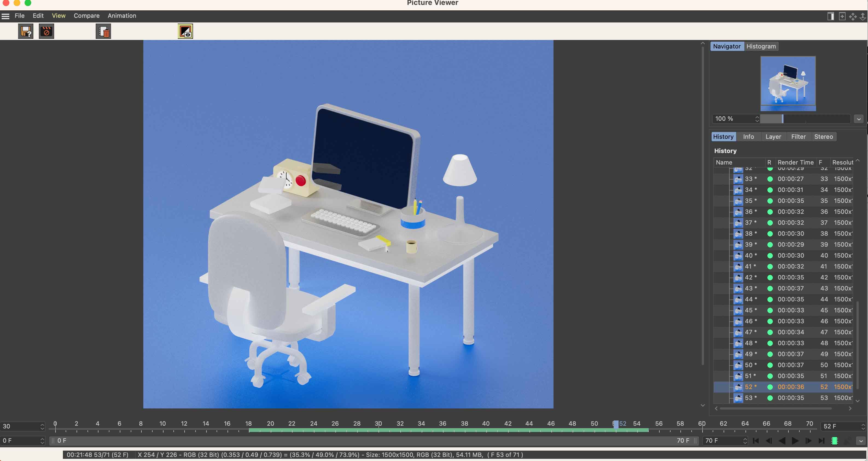Open the Animation menu
Image resolution: width=868 pixels, height=461 pixels.
[122, 16]
